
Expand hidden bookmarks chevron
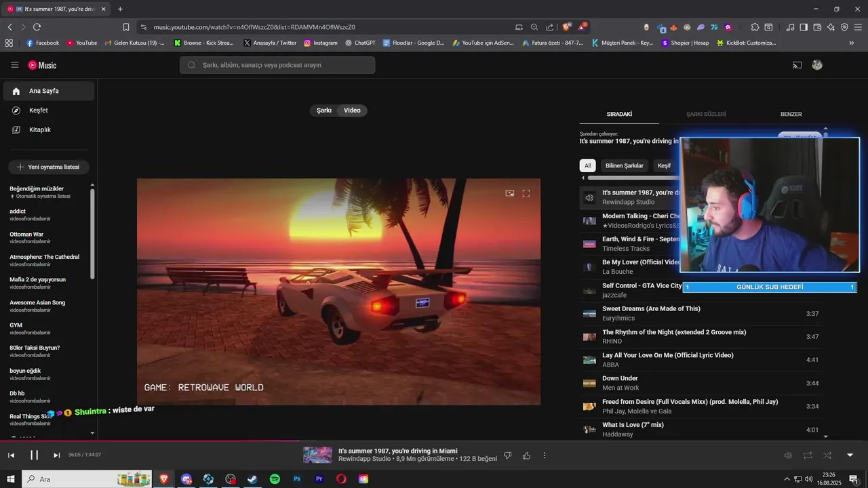click(x=852, y=43)
